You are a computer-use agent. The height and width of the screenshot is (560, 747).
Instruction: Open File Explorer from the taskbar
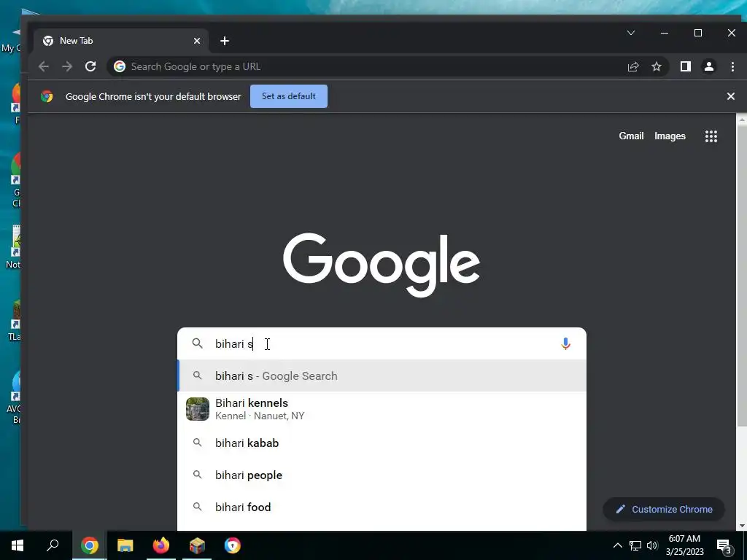(125, 545)
